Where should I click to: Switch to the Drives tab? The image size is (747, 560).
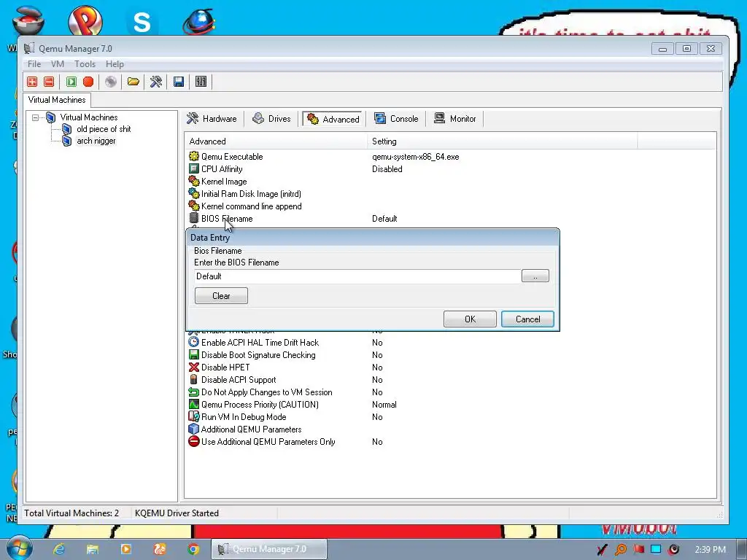tap(272, 119)
